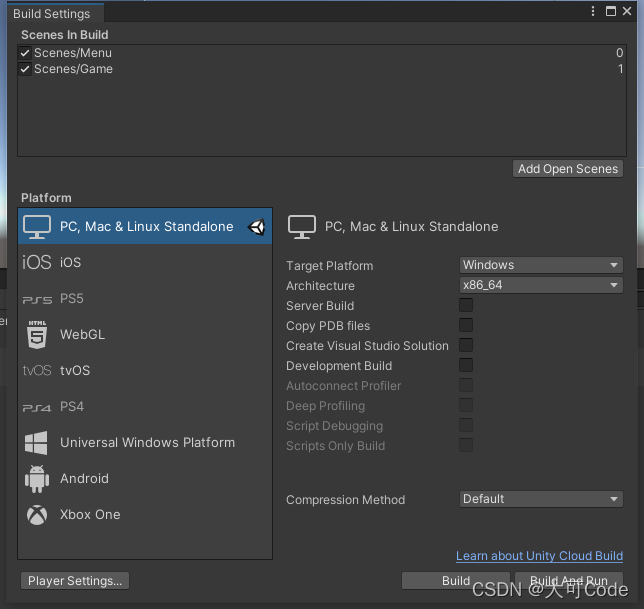Enable the Copy PDB files checkbox

pos(466,325)
